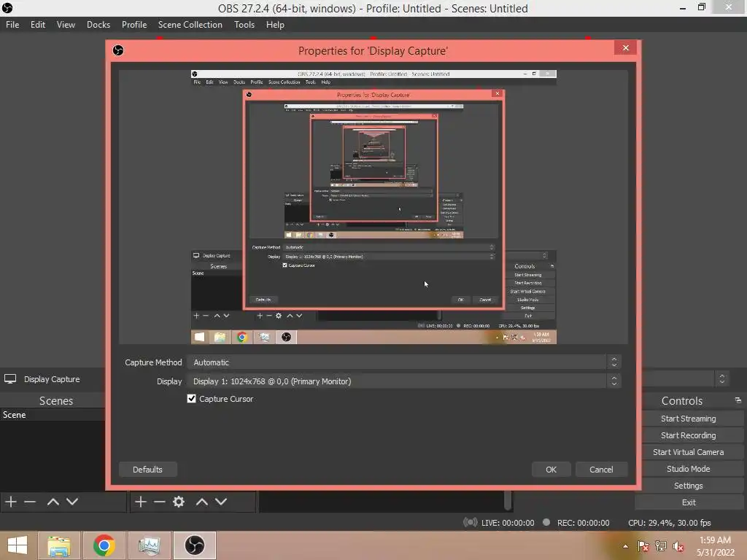Uncheck the Capture Cursor checkbox
This screenshot has height=560, width=747.
(192, 399)
